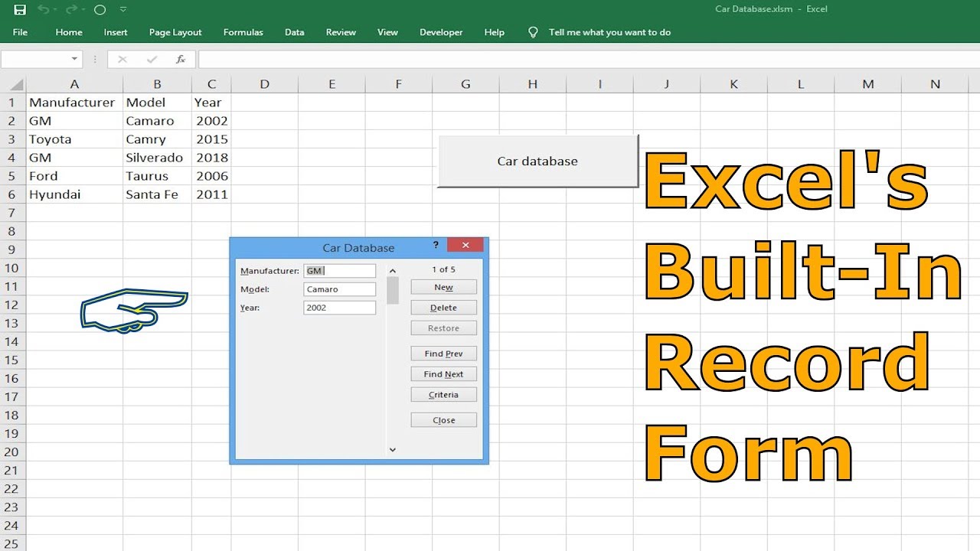Click the lightbulb Tell me icon

[x=534, y=32]
